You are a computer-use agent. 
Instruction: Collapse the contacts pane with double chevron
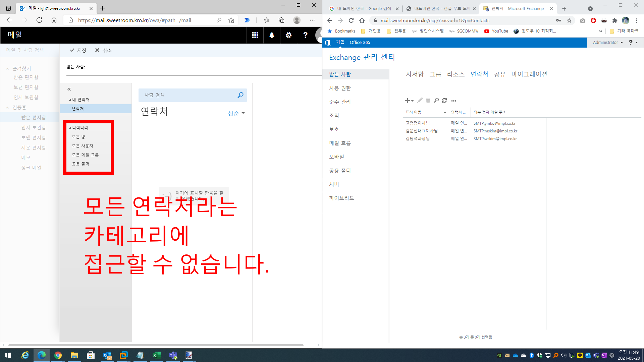point(69,89)
